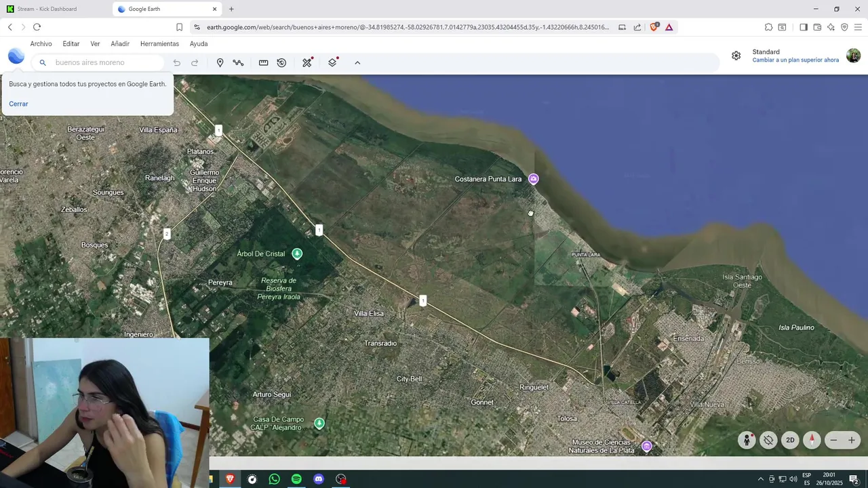
Task: Click Cerrar to dismiss the projects tip
Action: [x=18, y=104]
